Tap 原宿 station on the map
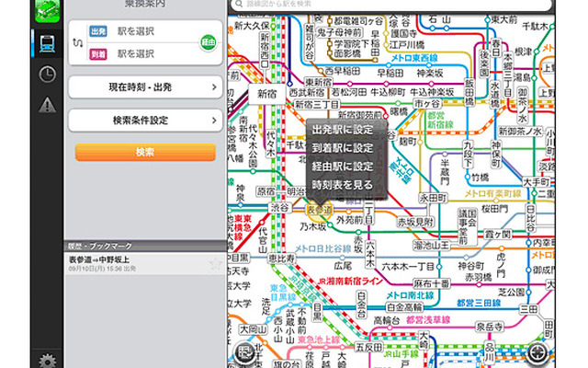This screenshot has height=368, width=588. coord(266,191)
